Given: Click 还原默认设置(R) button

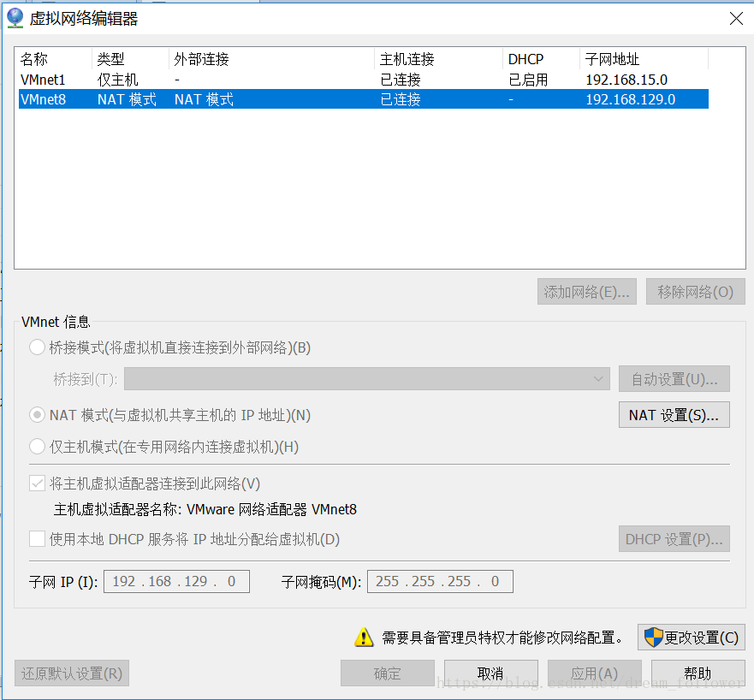Looking at the screenshot, I should click(x=72, y=673).
